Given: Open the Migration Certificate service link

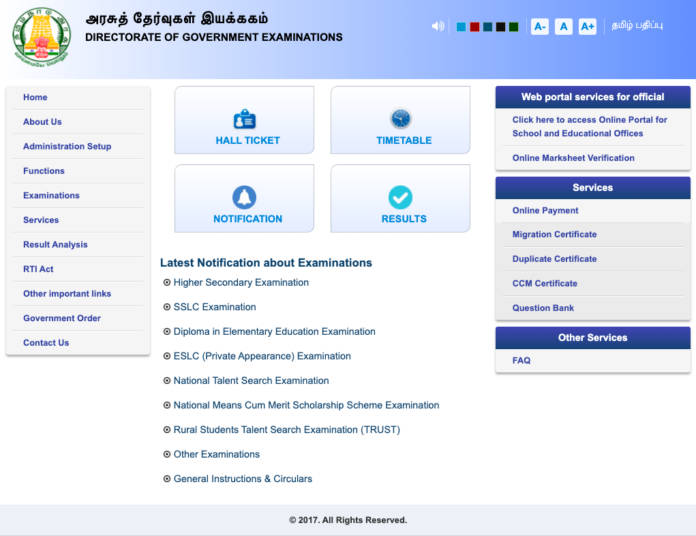Looking at the screenshot, I should click(554, 234).
